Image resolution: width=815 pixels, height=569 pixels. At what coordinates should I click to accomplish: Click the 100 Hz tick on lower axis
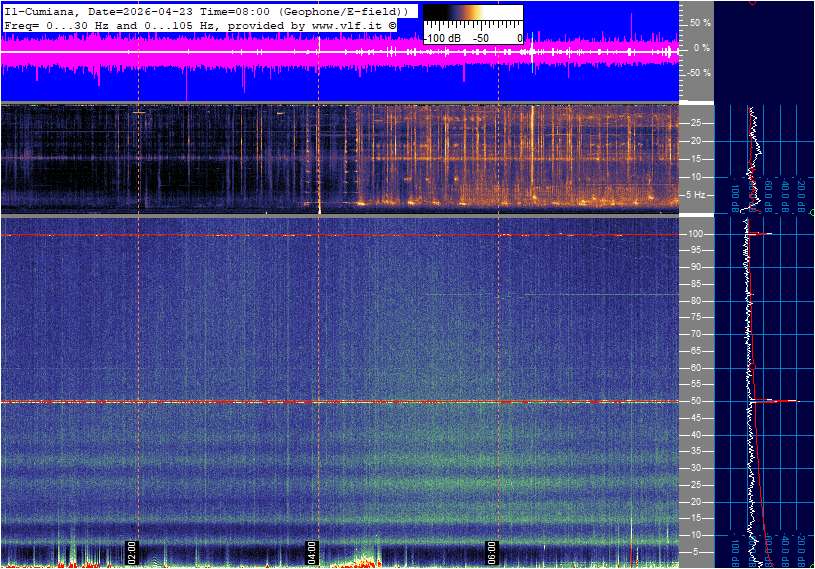pyautogui.click(x=694, y=234)
